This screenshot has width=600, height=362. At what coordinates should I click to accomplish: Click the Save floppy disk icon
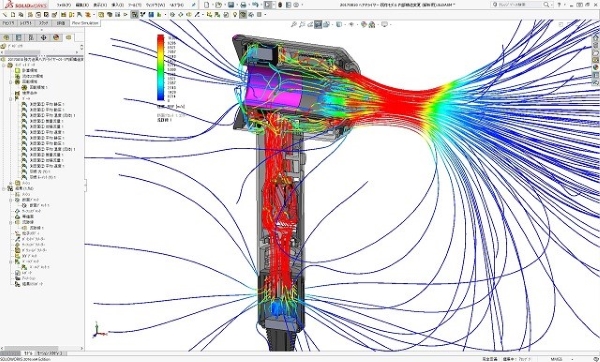[231, 5]
